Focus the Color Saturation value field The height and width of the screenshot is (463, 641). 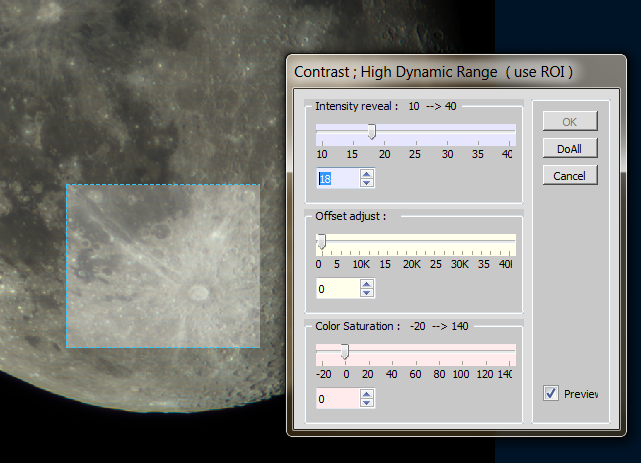click(338, 399)
